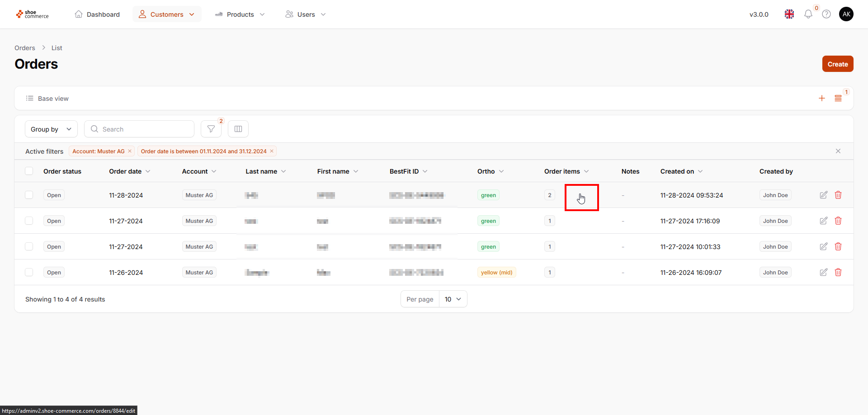The height and width of the screenshot is (415, 868).
Task: Go to the Dashboard menu
Action: [x=97, y=14]
